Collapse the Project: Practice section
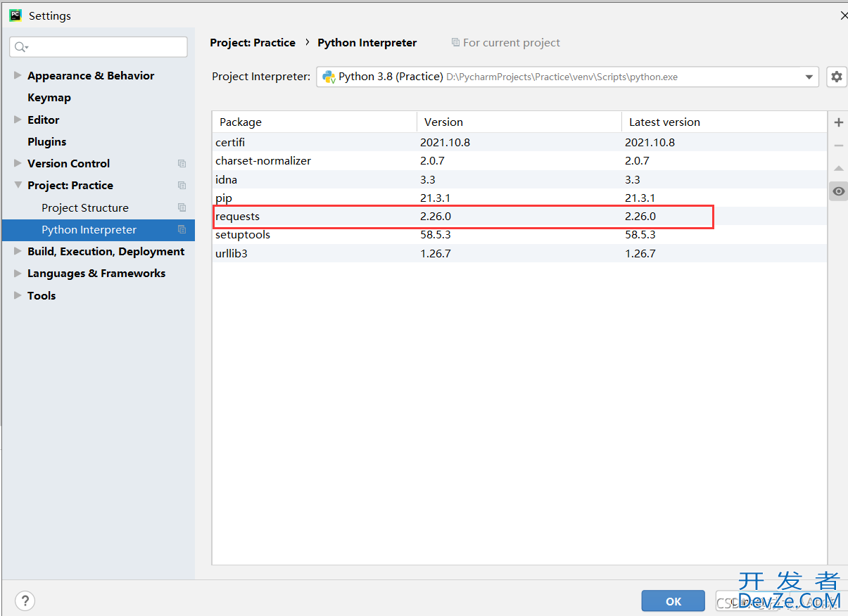This screenshot has height=616, width=848. click(18, 185)
